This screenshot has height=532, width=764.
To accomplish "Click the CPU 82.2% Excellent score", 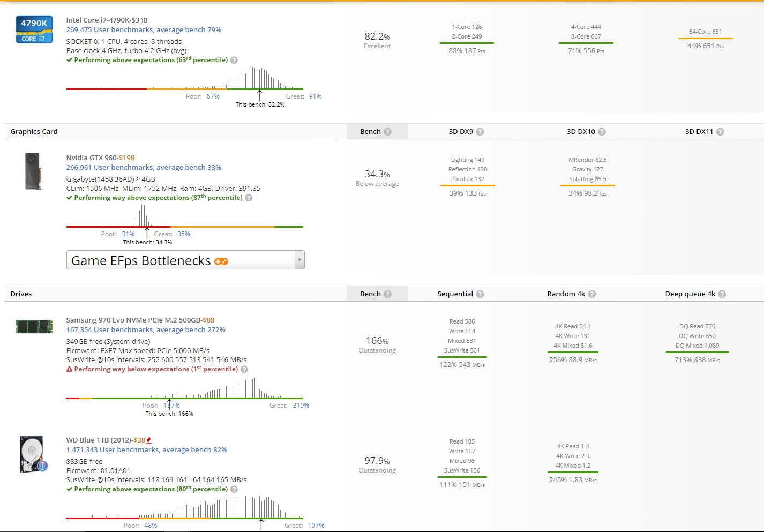I will pyautogui.click(x=377, y=41).
